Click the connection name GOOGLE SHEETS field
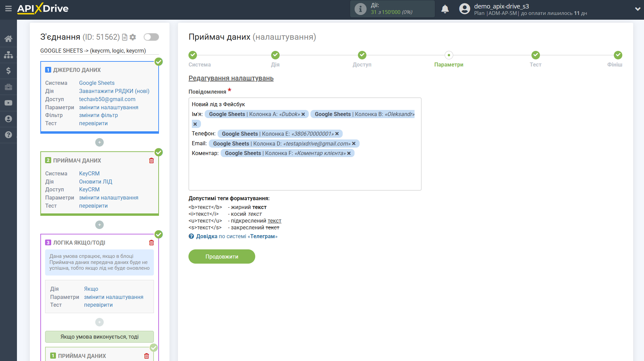 coord(99,51)
